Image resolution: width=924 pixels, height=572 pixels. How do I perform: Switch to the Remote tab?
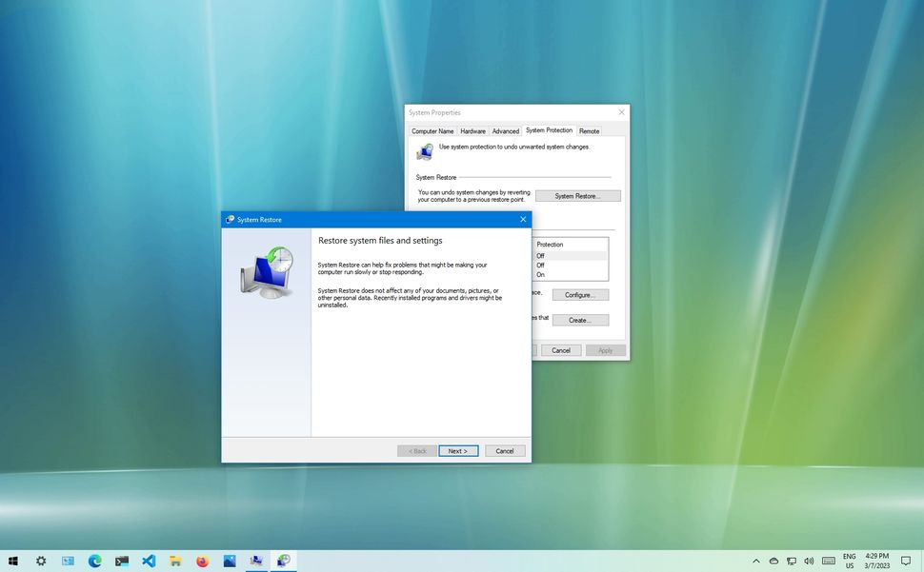[589, 130]
